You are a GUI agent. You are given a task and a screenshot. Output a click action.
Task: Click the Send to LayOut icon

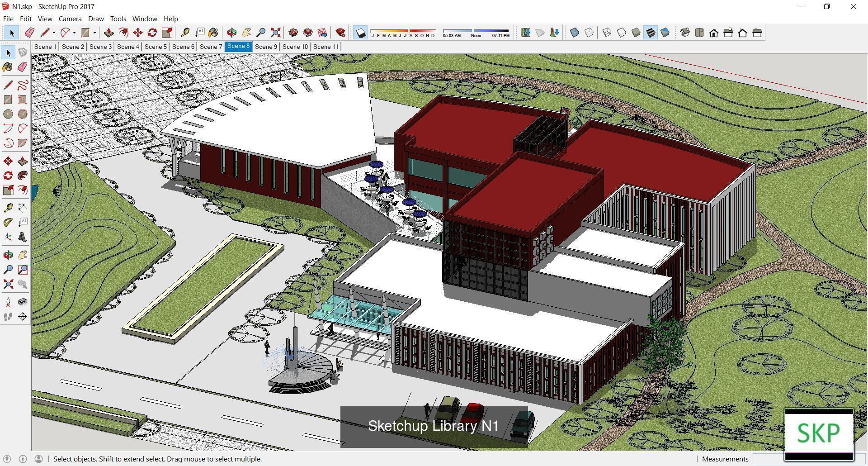click(322, 33)
